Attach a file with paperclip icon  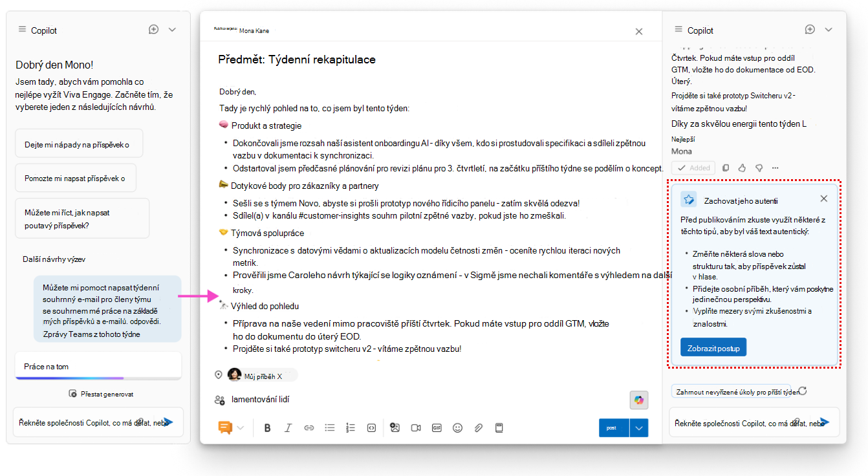click(x=479, y=427)
